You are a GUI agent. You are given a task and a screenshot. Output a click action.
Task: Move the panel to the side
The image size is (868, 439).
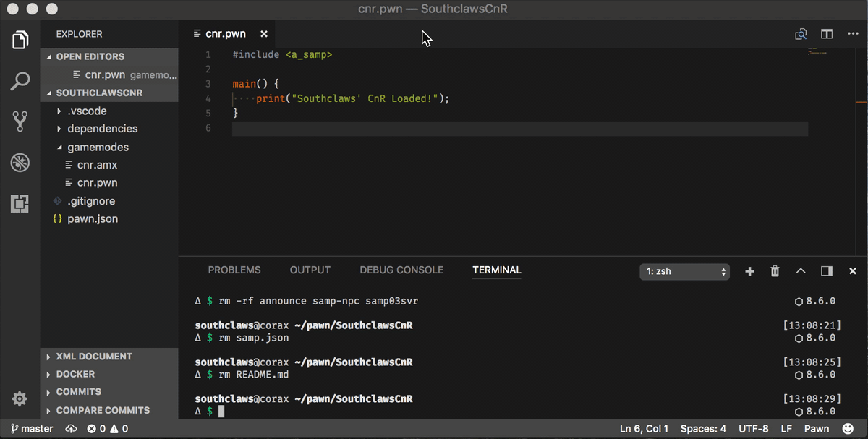pos(827,271)
